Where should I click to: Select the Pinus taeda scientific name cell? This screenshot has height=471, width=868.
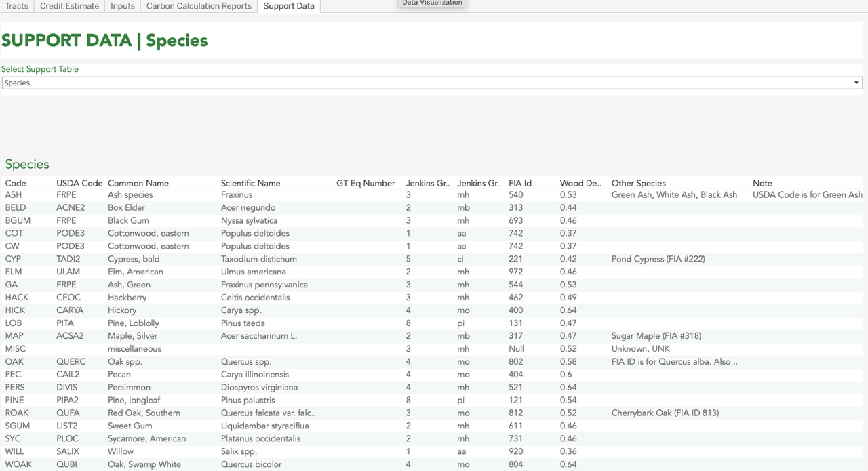click(x=243, y=323)
